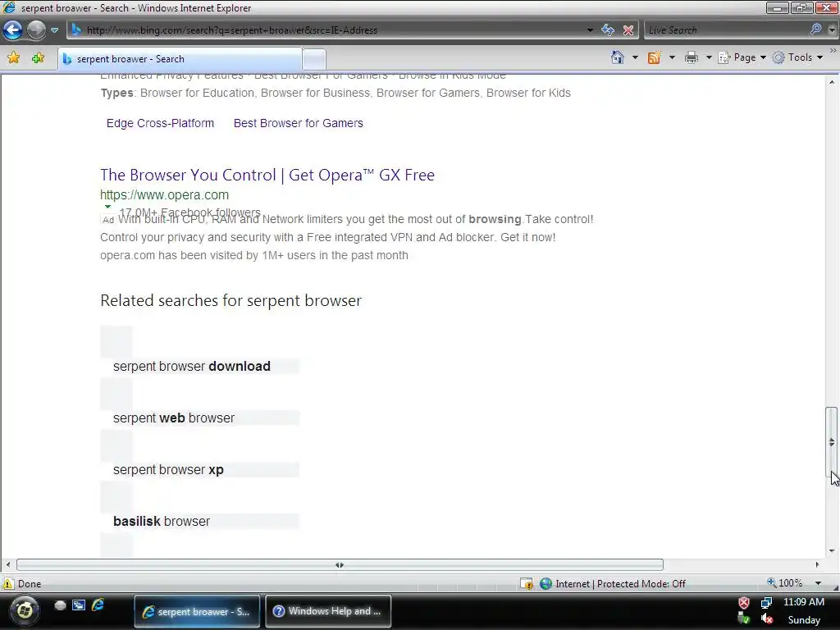This screenshot has height=630, width=840.
Task: Refresh the page with the blue arrows icon
Action: coord(608,30)
